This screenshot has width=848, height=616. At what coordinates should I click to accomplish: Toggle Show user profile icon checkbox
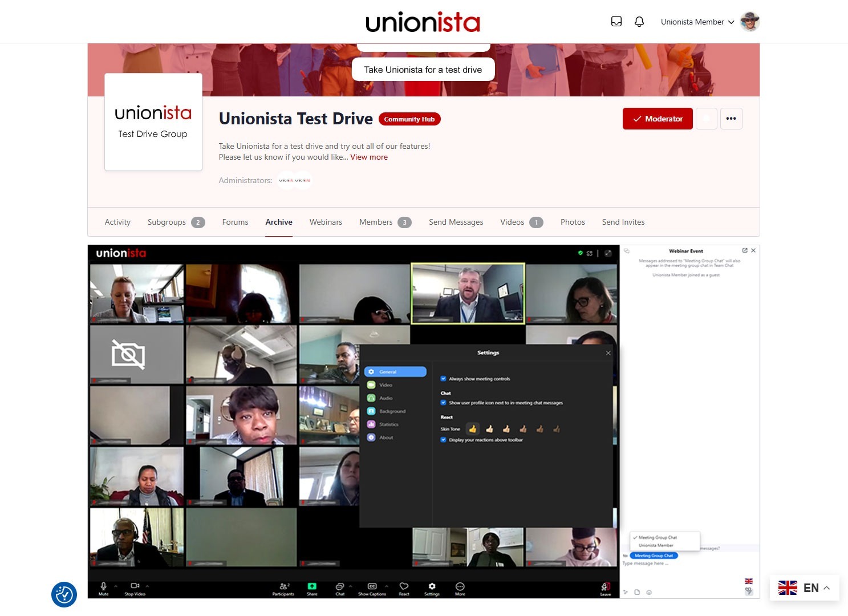click(443, 403)
